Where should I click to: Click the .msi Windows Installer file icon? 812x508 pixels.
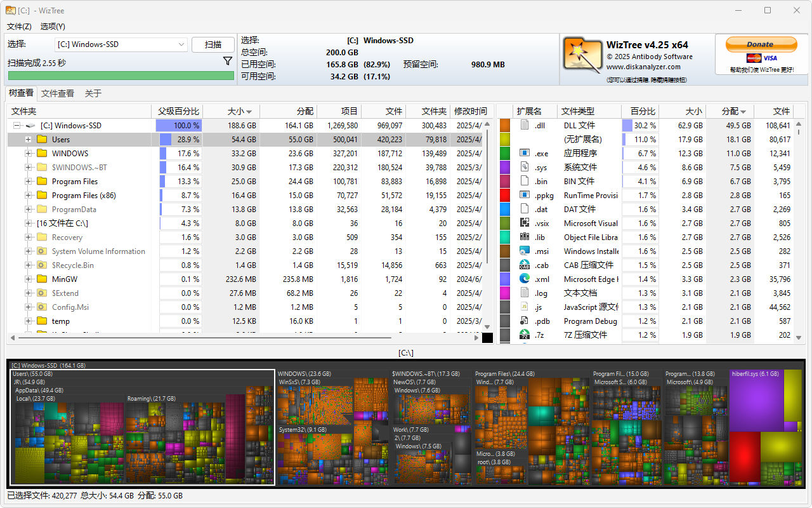pos(525,251)
